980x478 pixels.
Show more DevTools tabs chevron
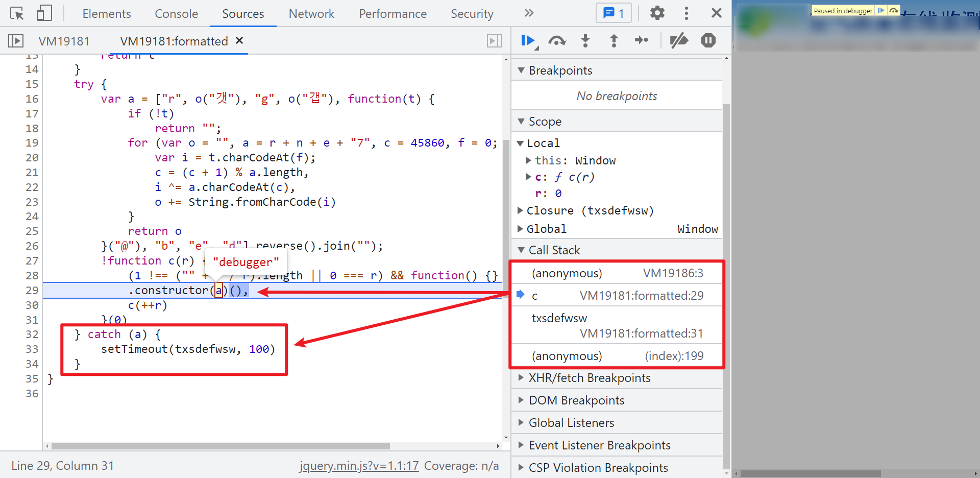coord(529,13)
